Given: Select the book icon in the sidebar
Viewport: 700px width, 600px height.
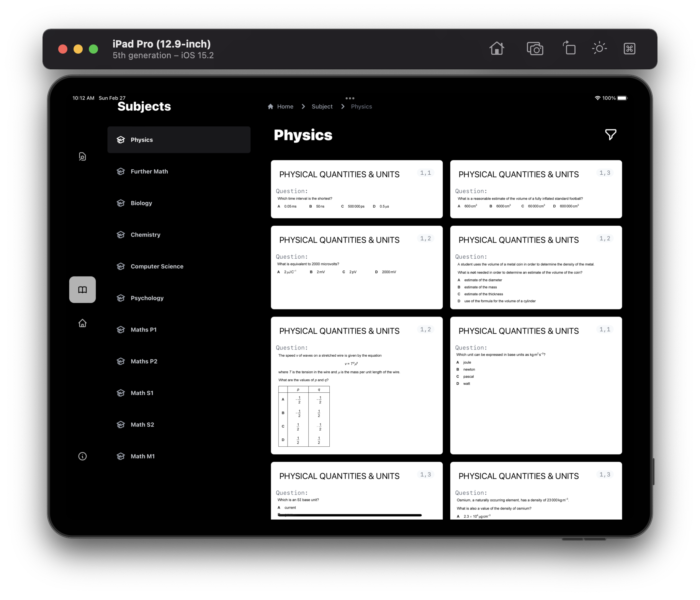Looking at the screenshot, I should click(82, 290).
